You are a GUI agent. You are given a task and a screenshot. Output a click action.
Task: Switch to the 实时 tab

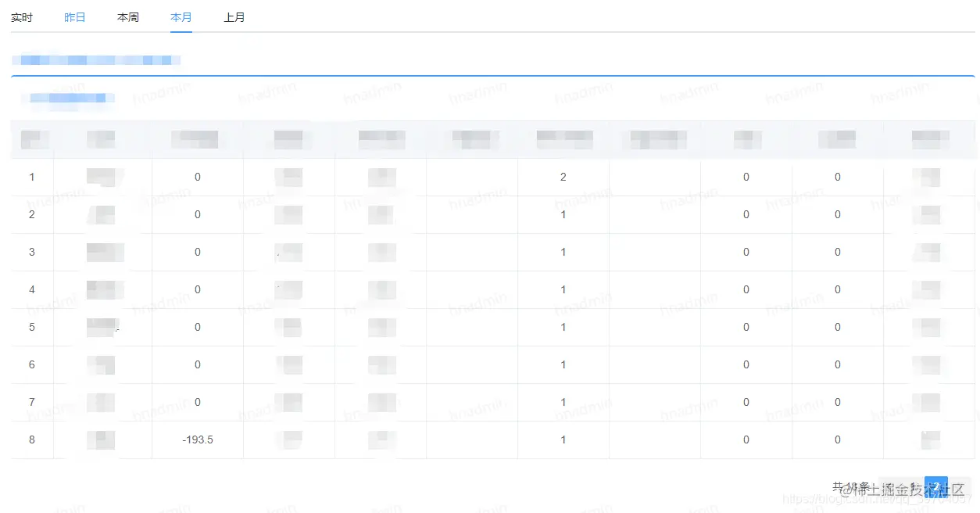22,17
